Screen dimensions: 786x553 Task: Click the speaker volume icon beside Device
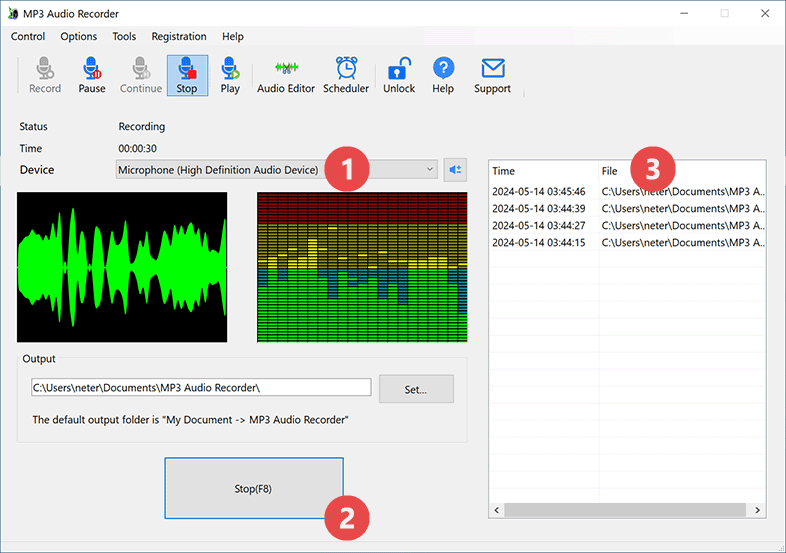[x=455, y=170]
